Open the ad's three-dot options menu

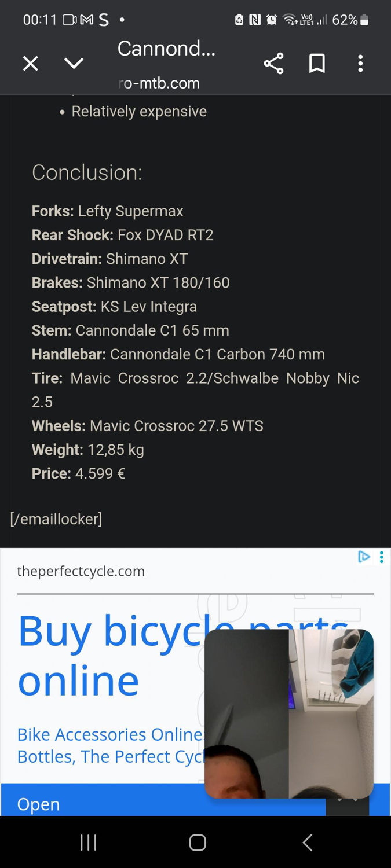coord(382,557)
